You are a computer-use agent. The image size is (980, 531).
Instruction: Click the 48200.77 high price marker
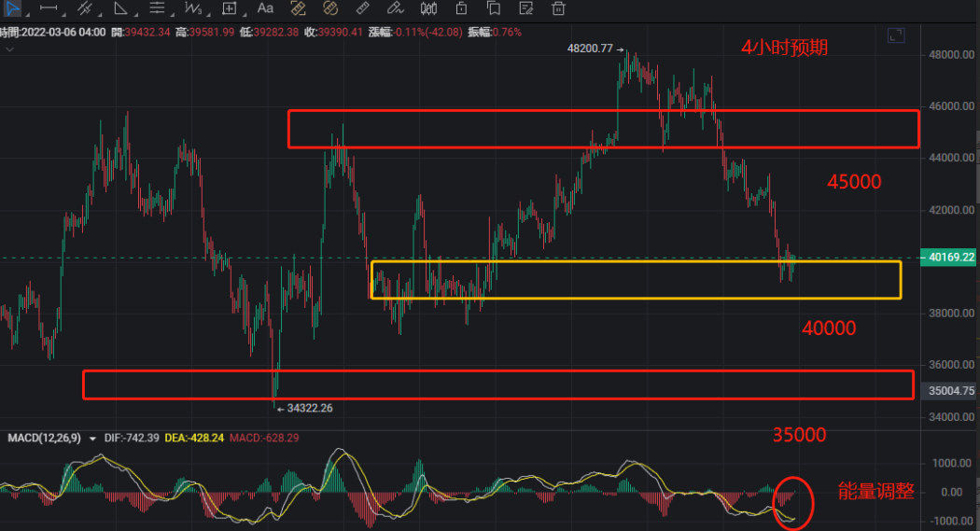click(x=590, y=48)
